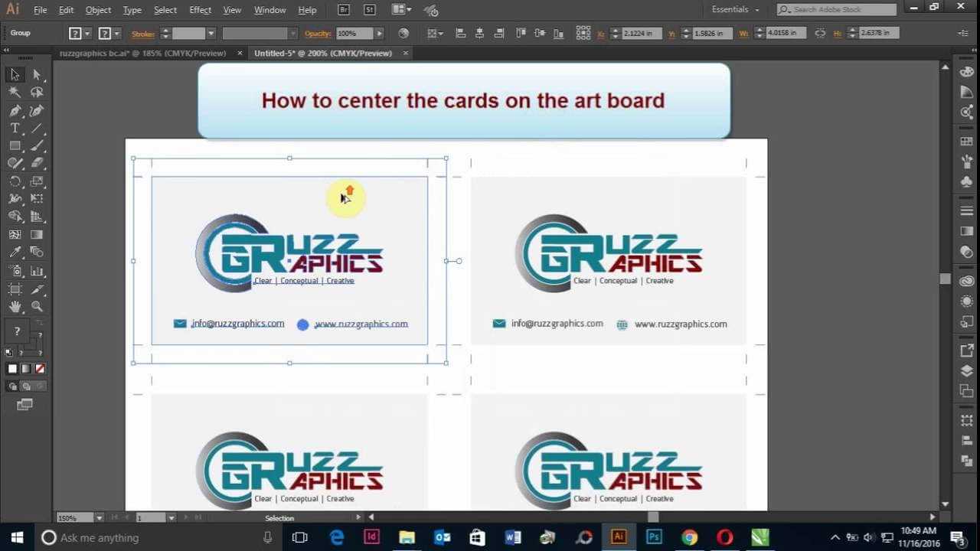The image size is (980, 551).
Task: Open the Stock (St) button
Action: click(x=370, y=10)
